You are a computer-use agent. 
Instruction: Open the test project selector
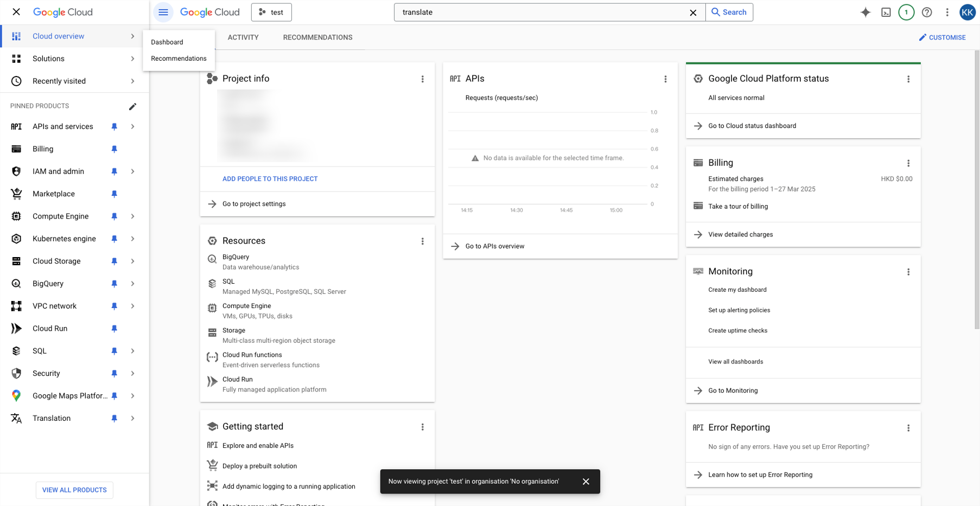click(271, 12)
